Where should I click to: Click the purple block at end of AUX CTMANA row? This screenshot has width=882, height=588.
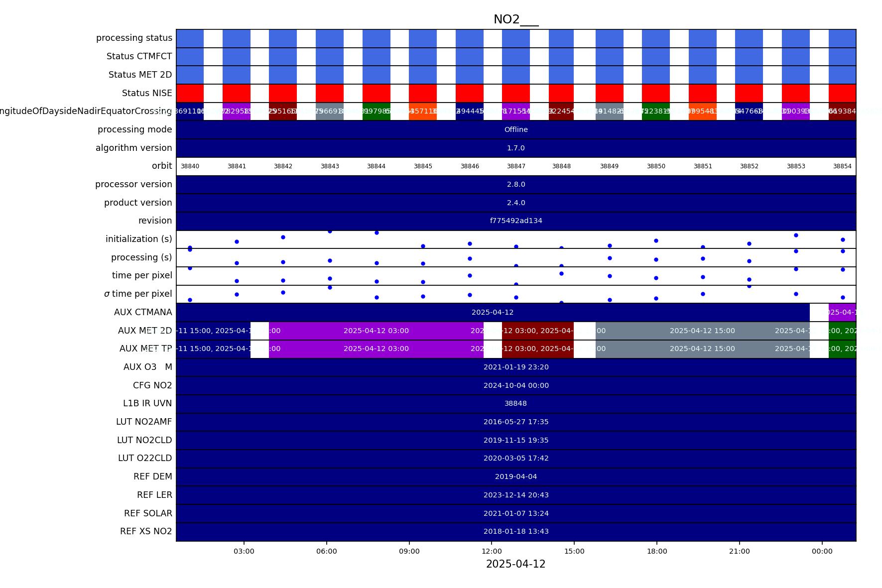pyautogui.click(x=842, y=312)
